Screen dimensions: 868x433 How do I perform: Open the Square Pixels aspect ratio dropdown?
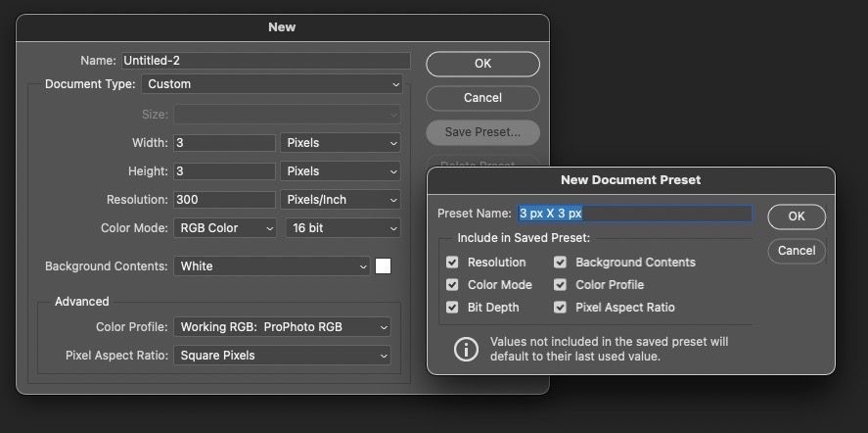click(x=282, y=356)
